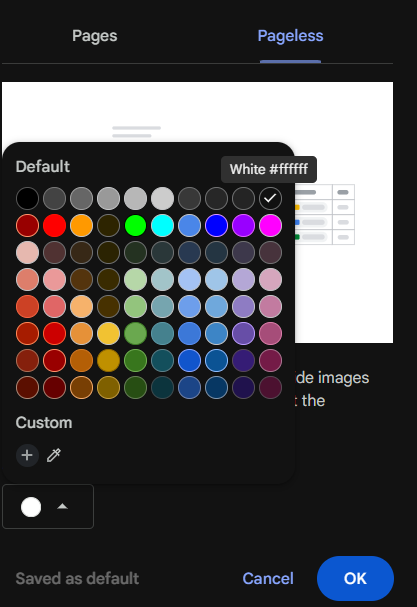The image size is (417, 607).
Task: Select the checked white color swatch
Action: 270,198
